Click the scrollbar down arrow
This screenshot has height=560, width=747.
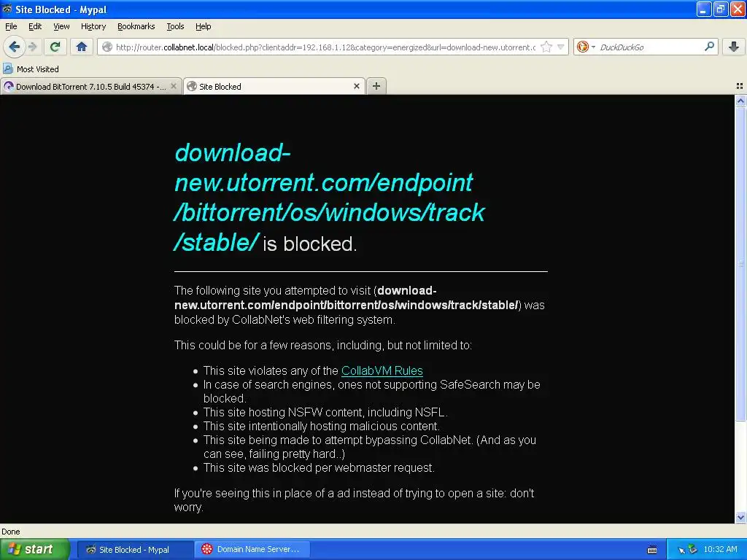coord(740,518)
